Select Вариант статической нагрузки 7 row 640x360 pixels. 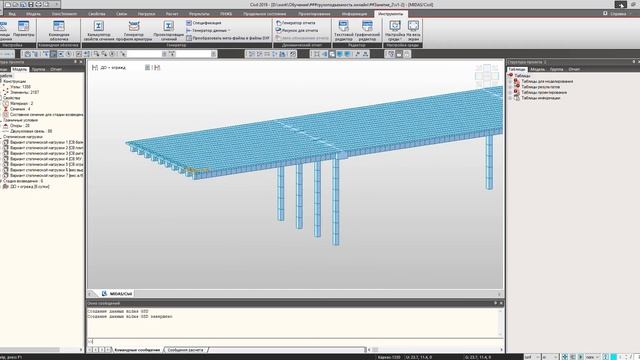pyautogui.click(x=46, y=176)
